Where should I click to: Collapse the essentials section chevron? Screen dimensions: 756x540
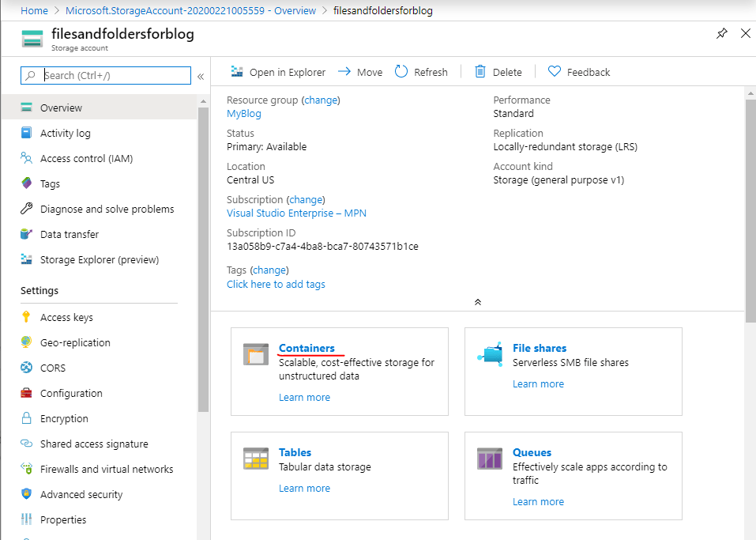[477, 302]
